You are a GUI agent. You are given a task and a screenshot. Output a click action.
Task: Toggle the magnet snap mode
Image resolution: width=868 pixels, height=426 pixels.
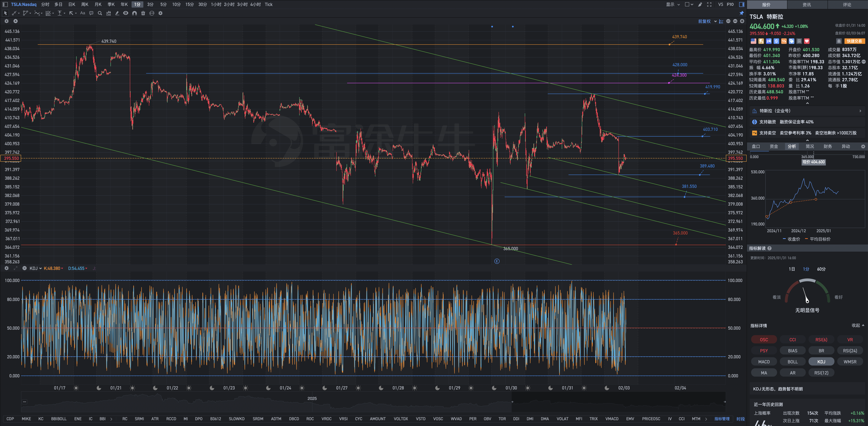pyautogui.click(x=135, y=13)
